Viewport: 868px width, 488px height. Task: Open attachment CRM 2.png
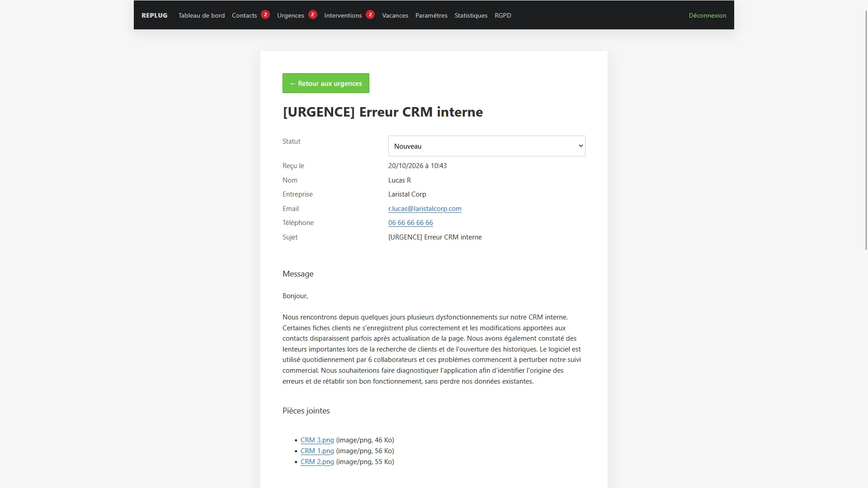(317, 462)
